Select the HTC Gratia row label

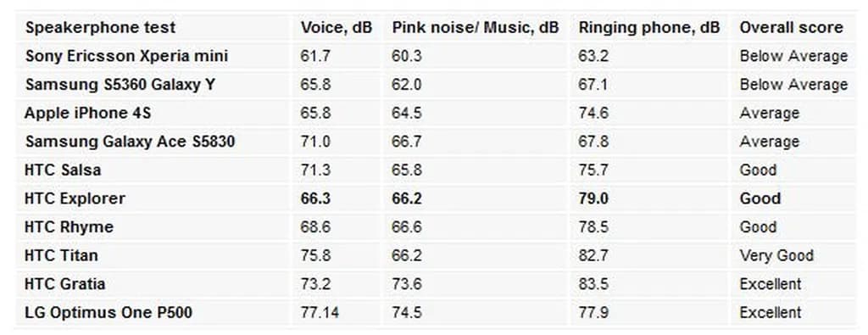64,284
